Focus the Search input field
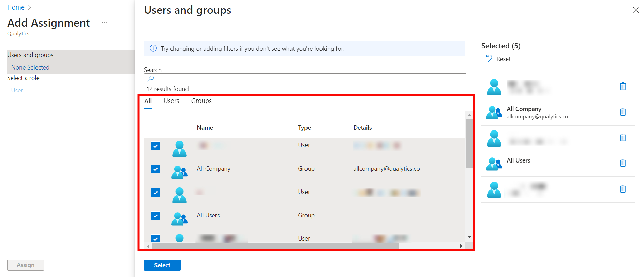 [305, 79]
